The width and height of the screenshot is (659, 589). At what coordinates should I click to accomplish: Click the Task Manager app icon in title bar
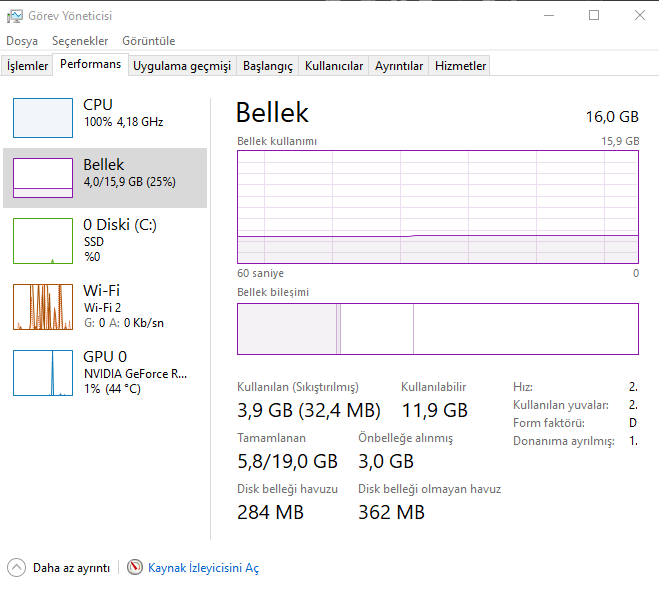[15, 16]
